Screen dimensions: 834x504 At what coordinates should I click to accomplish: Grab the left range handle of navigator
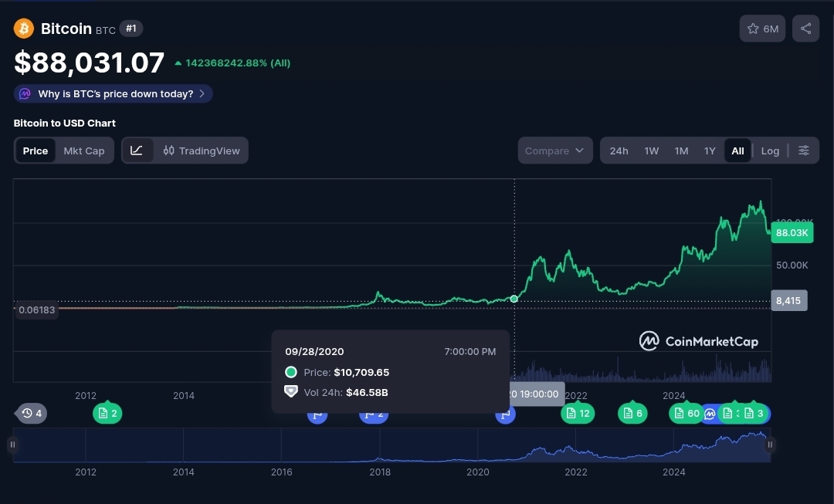12,445
